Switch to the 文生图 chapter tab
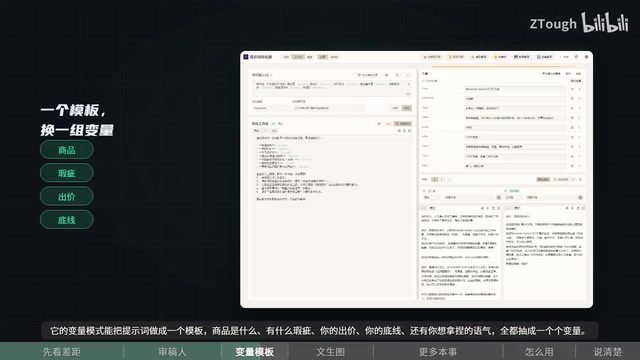The image size is (640, 360). [331, 352]
